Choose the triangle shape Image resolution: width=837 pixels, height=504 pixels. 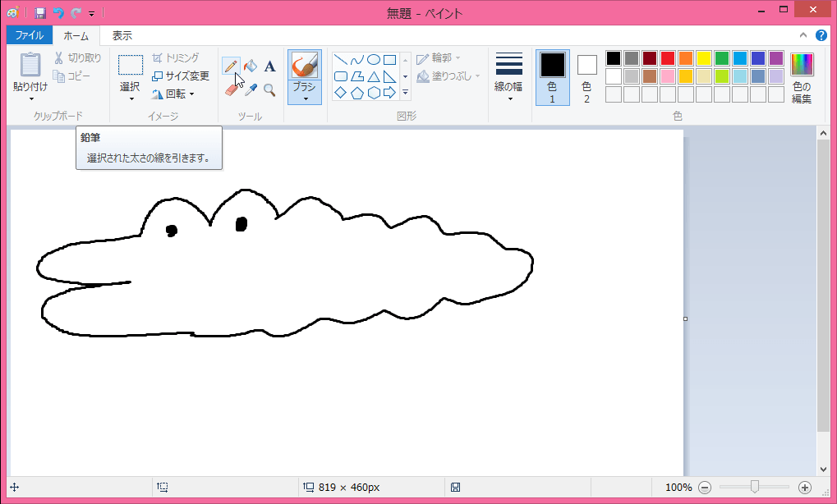(374, 76)
